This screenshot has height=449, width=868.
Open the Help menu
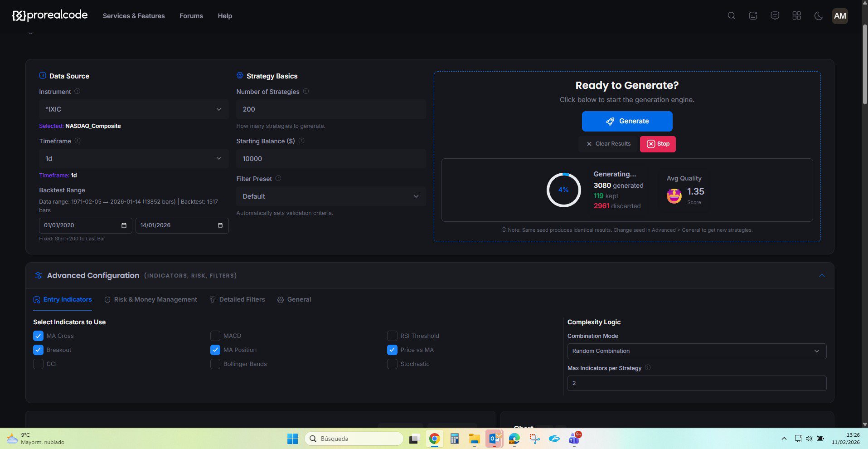[x=225, y=16]
